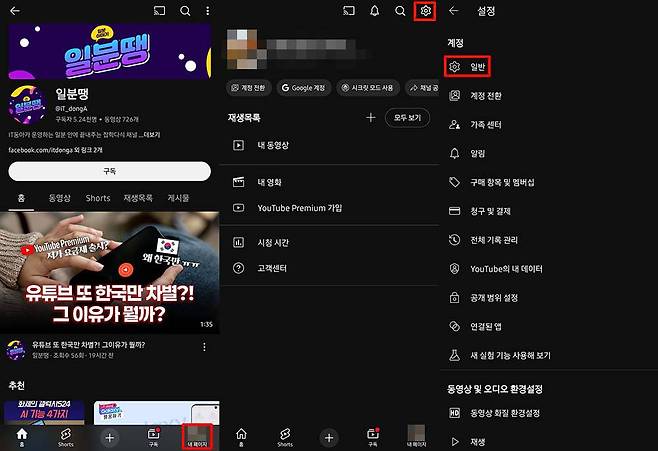This screenshot has width=658, height=451.
Task: Go back from the 일분땡 channel page
Action: [x=15, y=10]
